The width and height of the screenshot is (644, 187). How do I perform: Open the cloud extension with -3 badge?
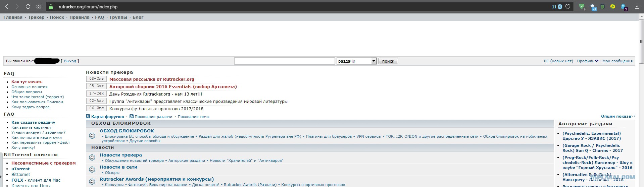[593, 7]
